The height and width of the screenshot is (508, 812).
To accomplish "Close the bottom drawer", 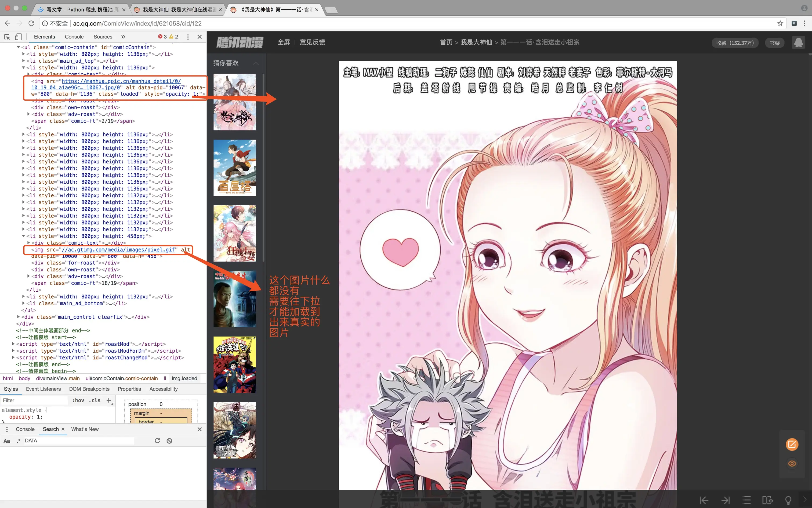I will click(x=200, y=429).
